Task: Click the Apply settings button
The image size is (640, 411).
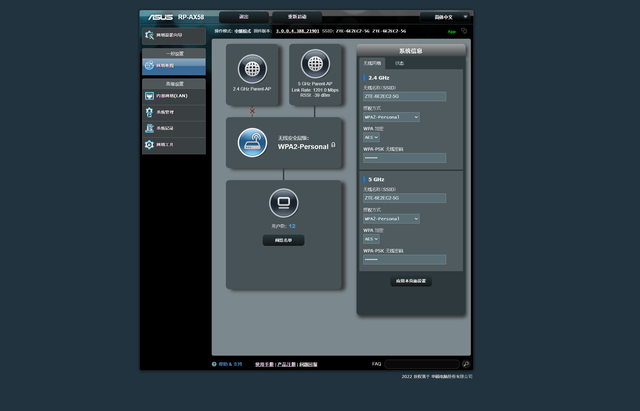Action: 411,281
